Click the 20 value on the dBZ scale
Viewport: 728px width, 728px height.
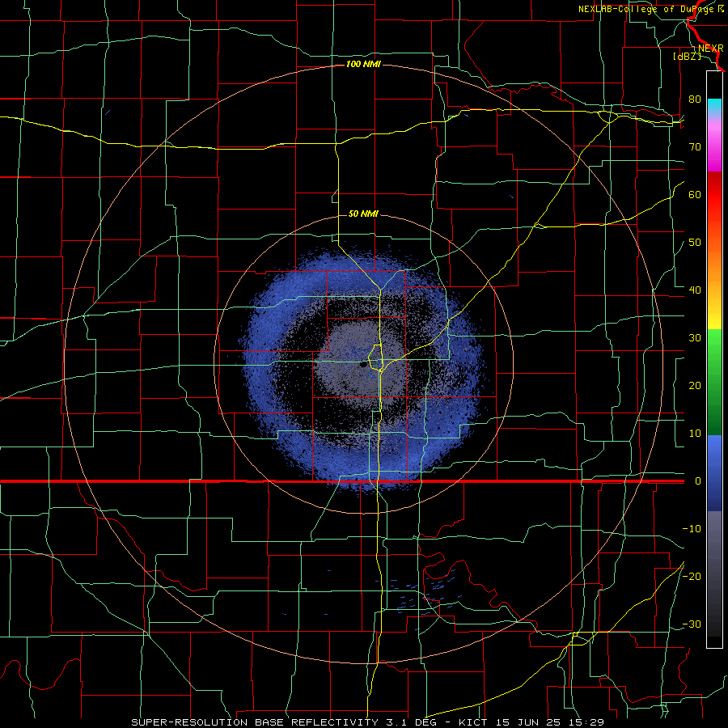[695, 385]
